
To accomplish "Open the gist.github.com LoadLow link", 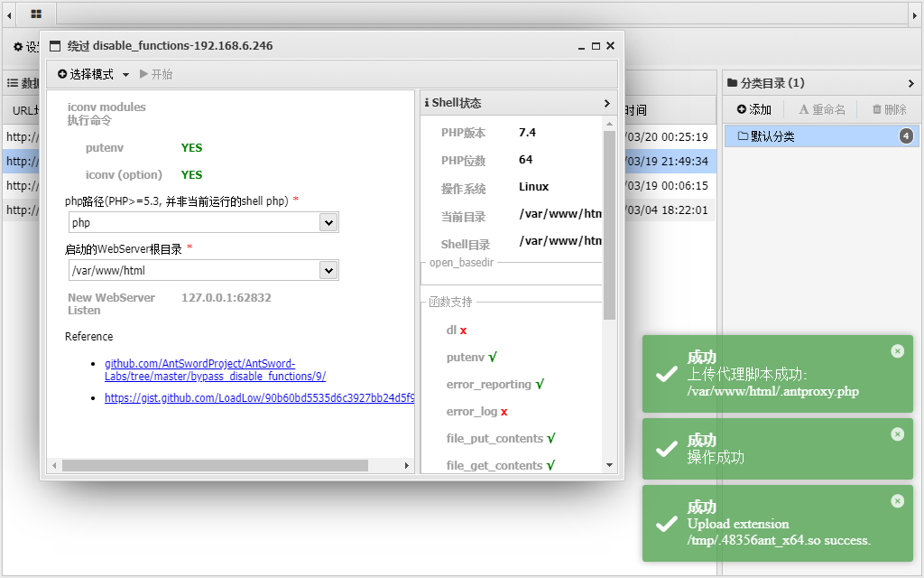I will tap(259, 397).
